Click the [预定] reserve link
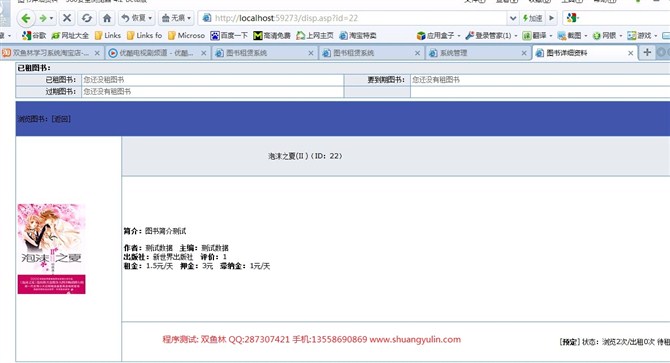Screen dimensions: 670x363 point(570,342)
